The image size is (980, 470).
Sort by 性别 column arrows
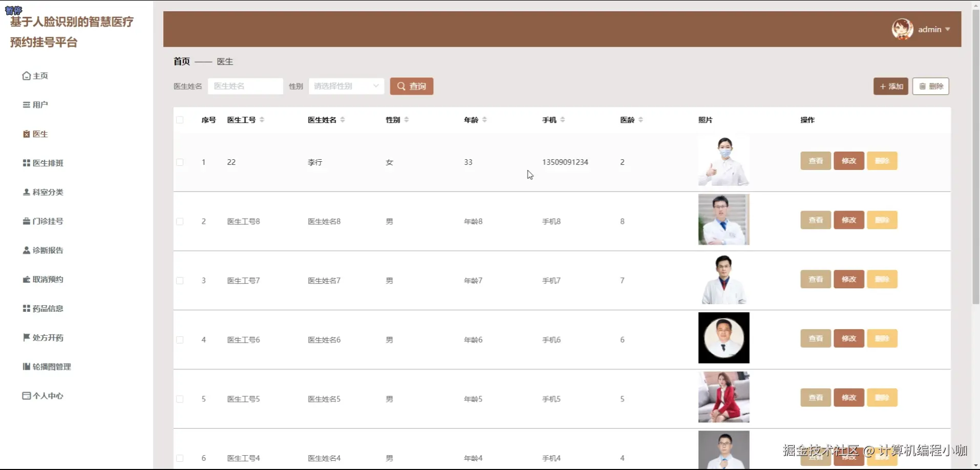[407, 120]
